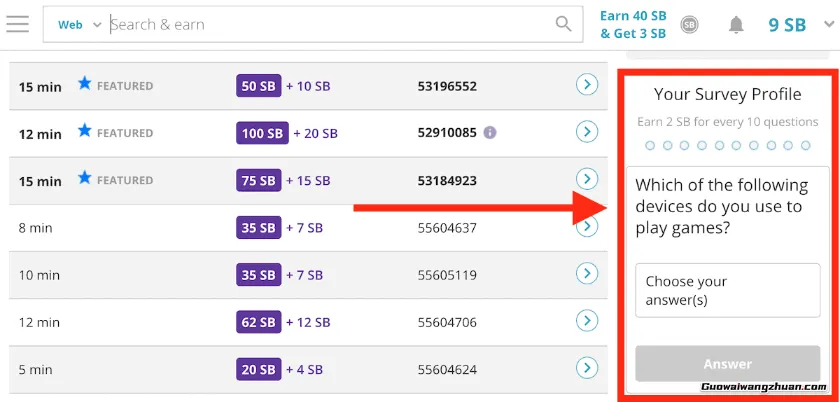Image resolution: width=840 pixels, height=402 pixels.
Task: Open survey 55604706 arrow button
Action: click(x=587, y=321)
